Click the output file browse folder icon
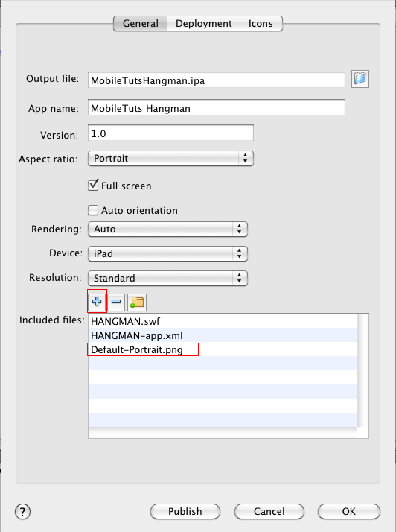The height and width of the screenshot is (532, 396). coord(360,79)
